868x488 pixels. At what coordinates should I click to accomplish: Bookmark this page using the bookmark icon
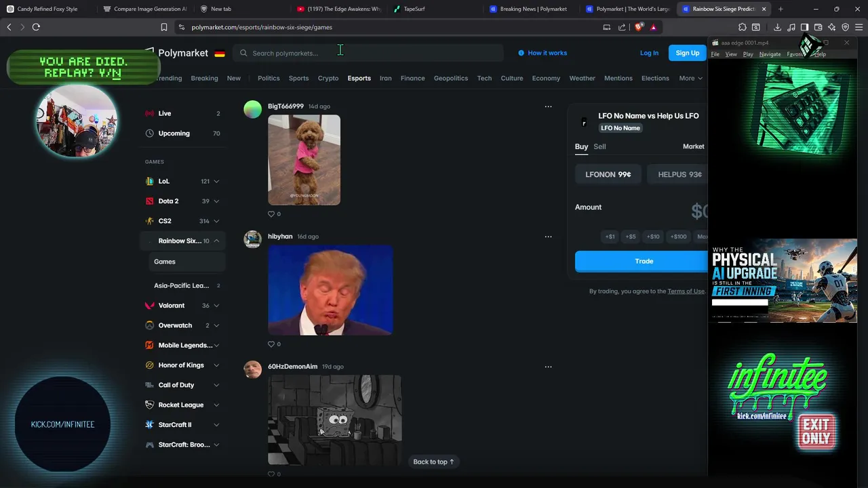(163, 27)
